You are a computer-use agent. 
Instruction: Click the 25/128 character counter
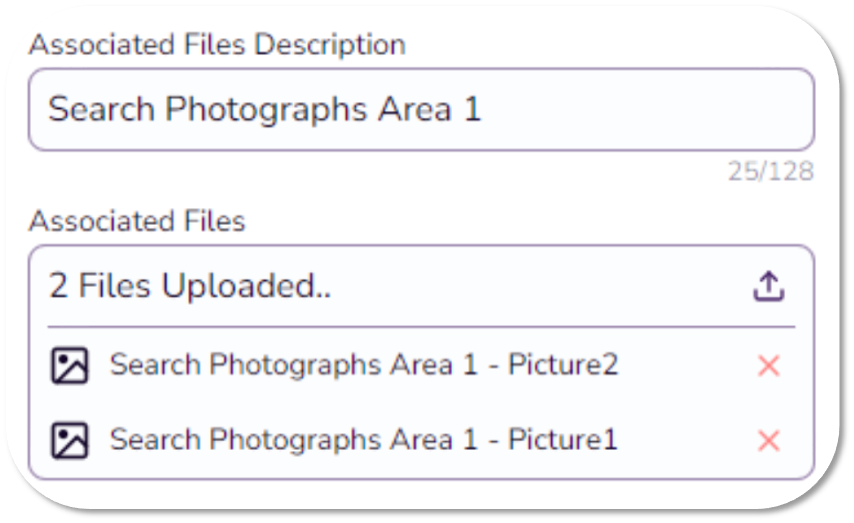[770, 172]
